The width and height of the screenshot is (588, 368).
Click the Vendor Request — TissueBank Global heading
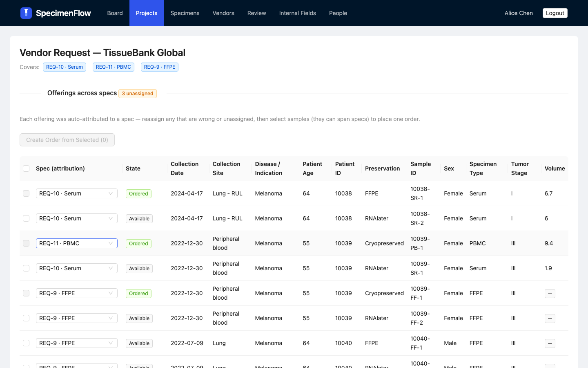click(x=102, y=53)
